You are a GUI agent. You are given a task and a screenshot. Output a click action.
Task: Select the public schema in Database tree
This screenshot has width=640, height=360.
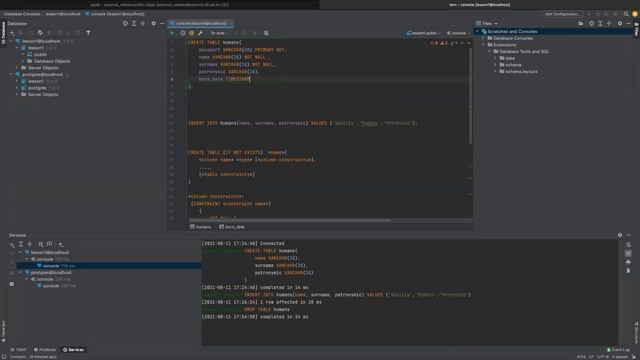point(40,54)
